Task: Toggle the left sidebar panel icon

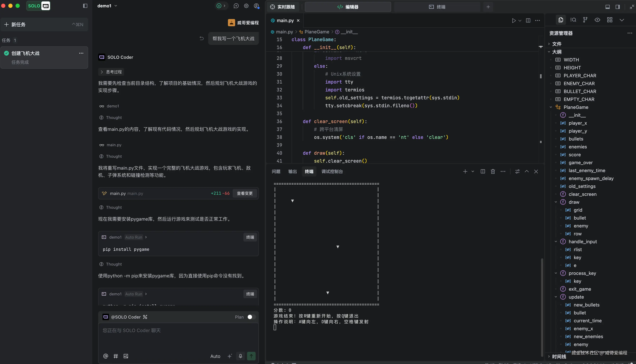Action: pyautogui.click(x=85, y=6)
